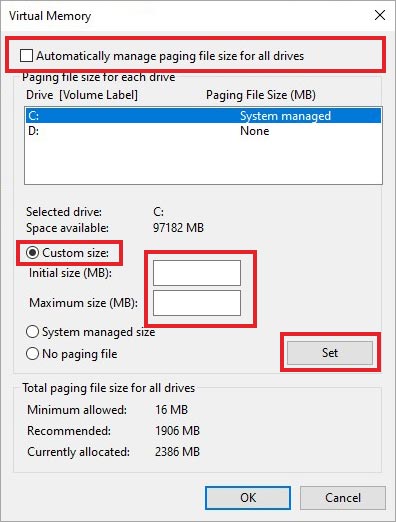Dismiss the dialog with Cancel

click(343, 498)
